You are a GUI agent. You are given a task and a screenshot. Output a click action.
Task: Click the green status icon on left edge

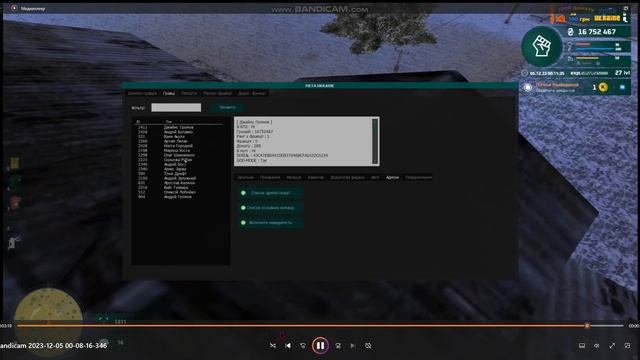(14, 182)
